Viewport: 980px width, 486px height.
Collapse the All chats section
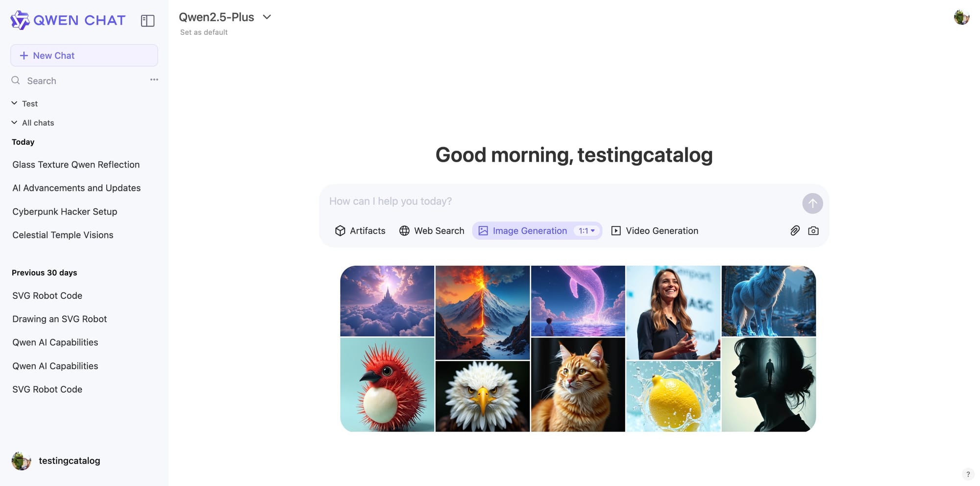[x=32, y=123]
